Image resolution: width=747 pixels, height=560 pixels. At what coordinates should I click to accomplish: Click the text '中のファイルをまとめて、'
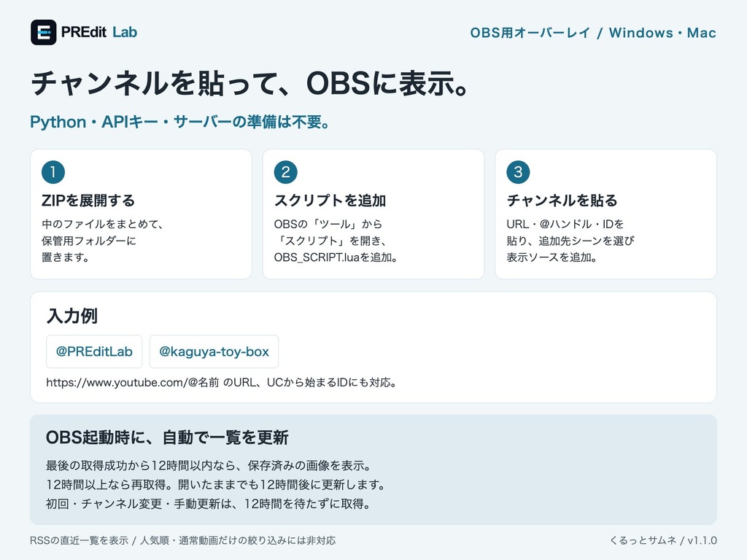(x=102, y=224)
